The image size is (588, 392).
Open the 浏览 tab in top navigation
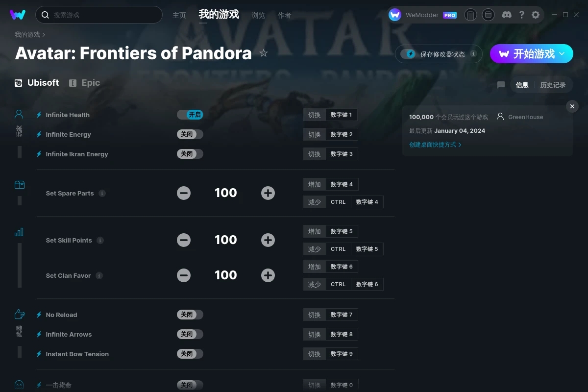[x=258, y=15]
